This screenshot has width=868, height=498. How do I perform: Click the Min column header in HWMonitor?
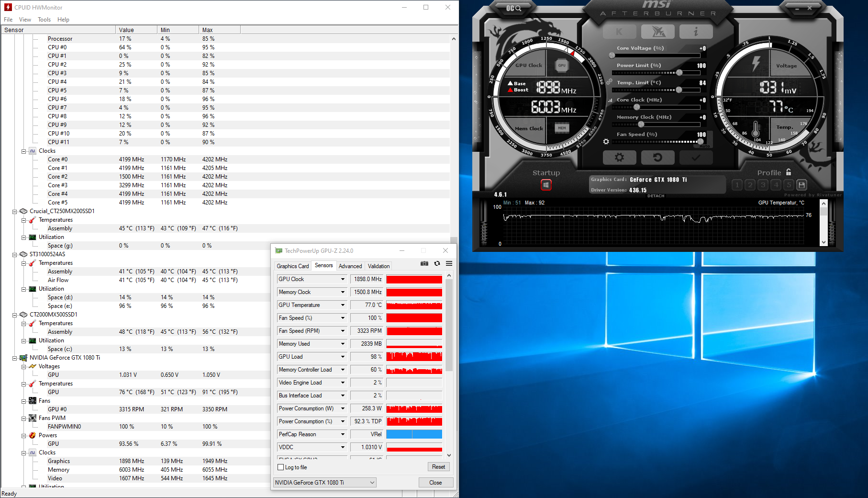(x=178, y=30)
